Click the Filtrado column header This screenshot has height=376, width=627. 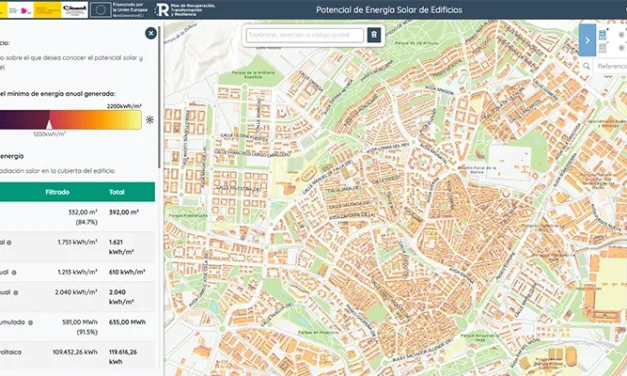pyautogui.click(x=57, y=192)
